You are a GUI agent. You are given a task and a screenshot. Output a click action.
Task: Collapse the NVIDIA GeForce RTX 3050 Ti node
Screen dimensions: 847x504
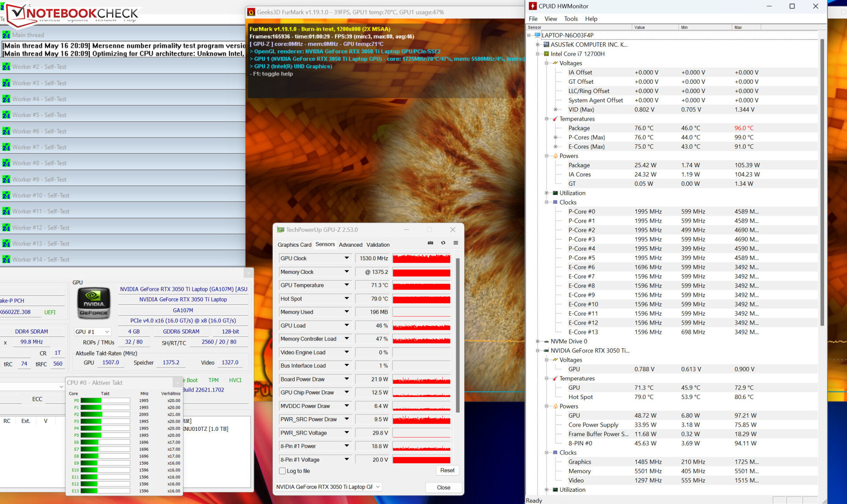538,351
